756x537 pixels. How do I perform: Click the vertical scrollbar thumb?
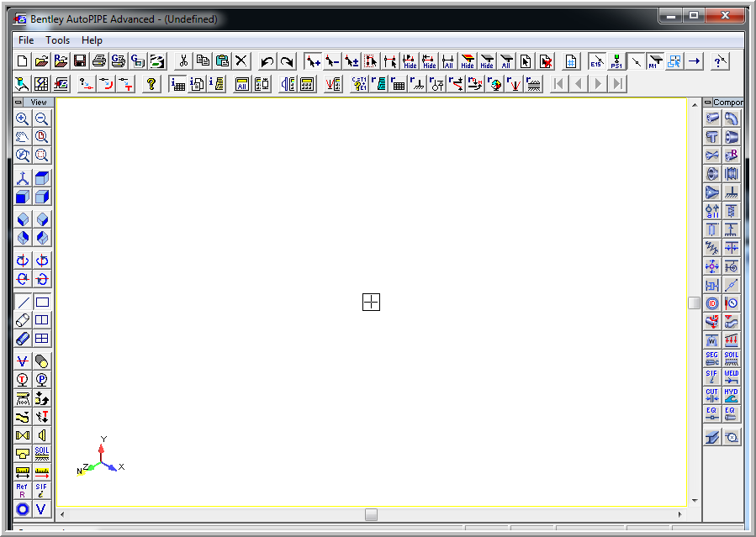pos(695,303)
